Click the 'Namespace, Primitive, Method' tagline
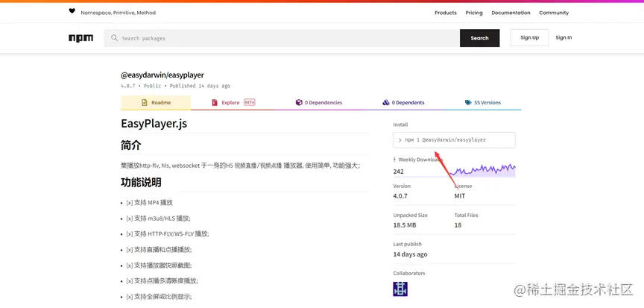The width and height of the screenshot is (644, 308). coord(119,13)
